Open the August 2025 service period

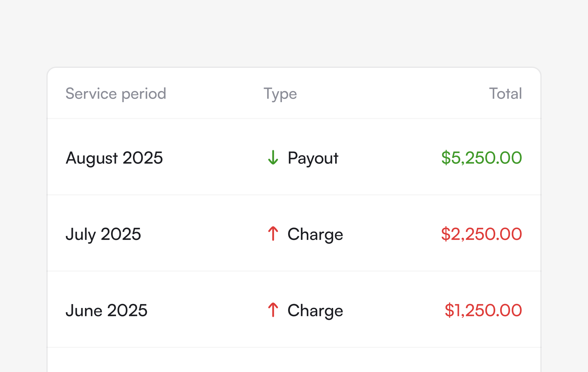pos(114,158)
